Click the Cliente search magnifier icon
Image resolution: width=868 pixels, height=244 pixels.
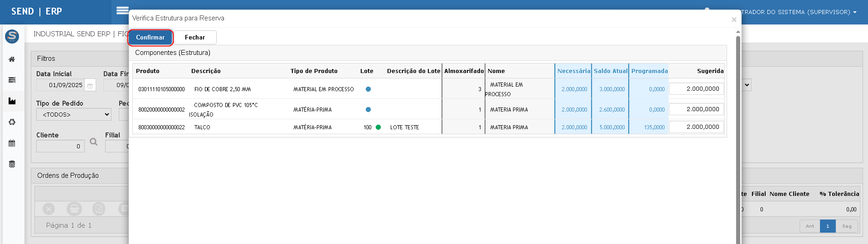click(93, 142)
